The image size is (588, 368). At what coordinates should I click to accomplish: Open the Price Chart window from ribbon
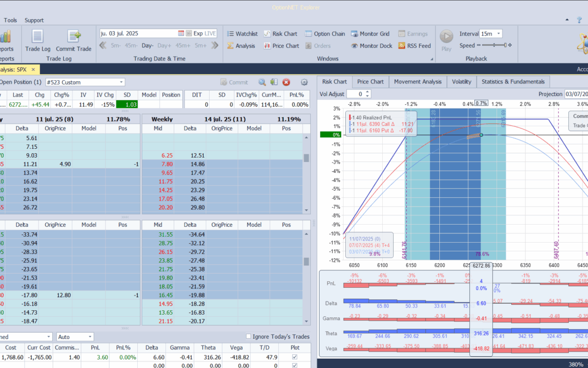click(281, 46)
